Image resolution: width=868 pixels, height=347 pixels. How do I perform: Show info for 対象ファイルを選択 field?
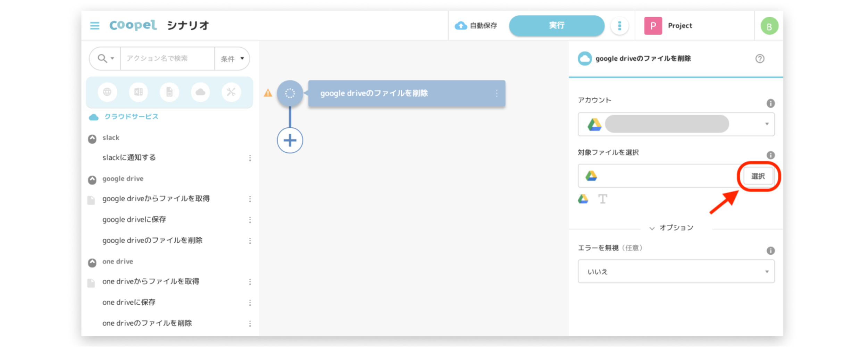pos(770,155)
